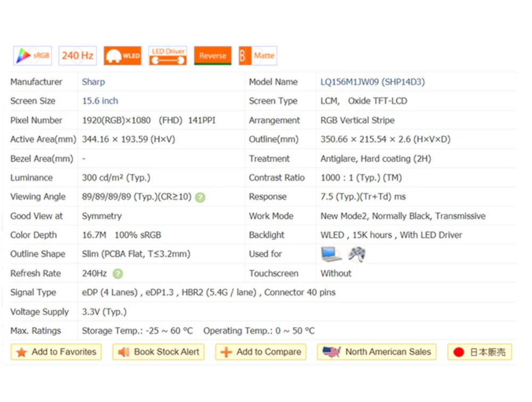Select the Operating Temp. 0 ~ 50 °C text

[259, 331]
